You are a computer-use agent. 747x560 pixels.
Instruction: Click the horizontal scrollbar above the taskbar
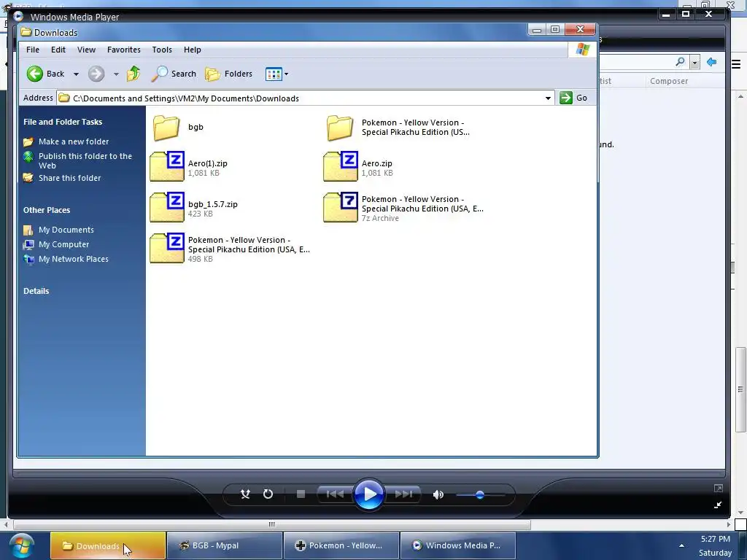271,524
